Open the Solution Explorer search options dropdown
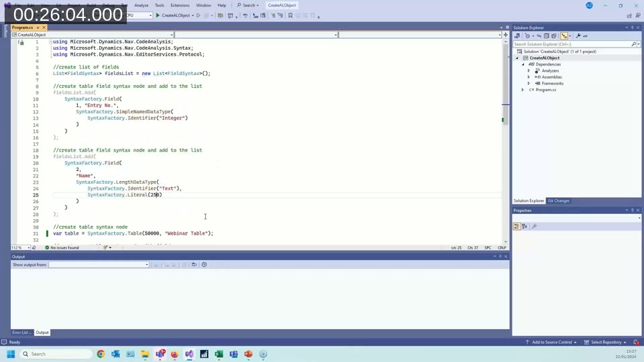The width and height of the screenshot is (644, 362). pyautogui.click(x=639, y=44)
